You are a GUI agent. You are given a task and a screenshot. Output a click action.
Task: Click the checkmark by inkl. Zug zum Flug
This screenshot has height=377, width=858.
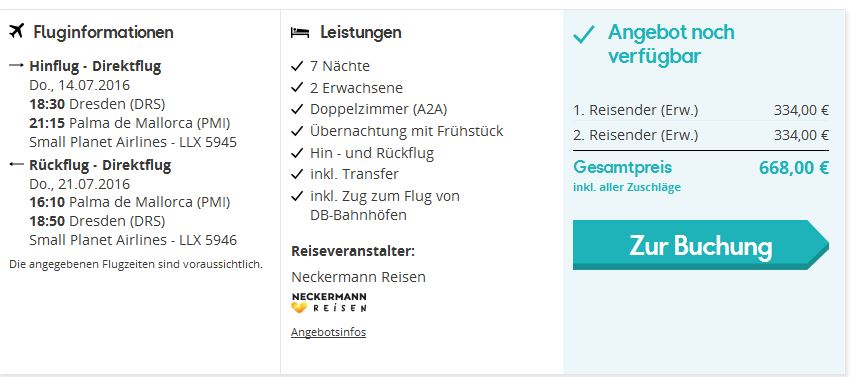(297, 195)
